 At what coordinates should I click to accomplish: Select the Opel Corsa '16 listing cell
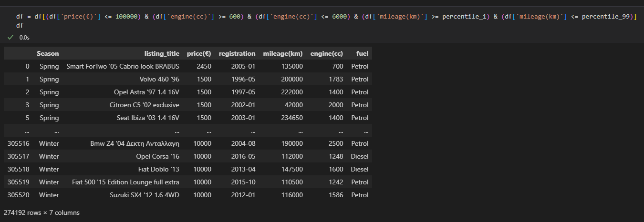click(x=158, y=156)
